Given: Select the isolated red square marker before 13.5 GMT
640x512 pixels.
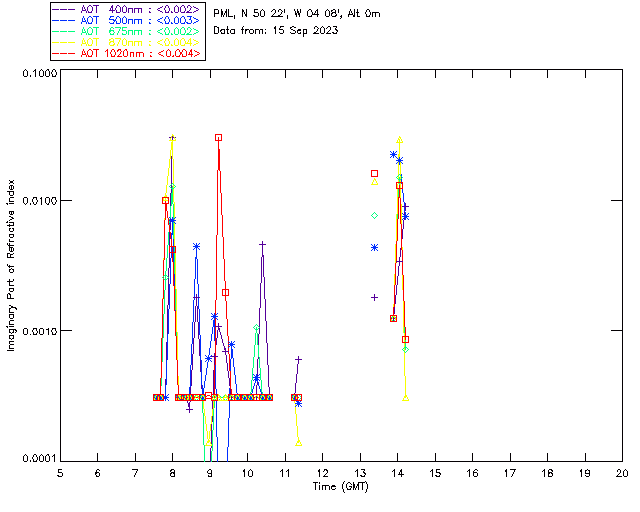Looking at the screenshot, I should 374,174.
